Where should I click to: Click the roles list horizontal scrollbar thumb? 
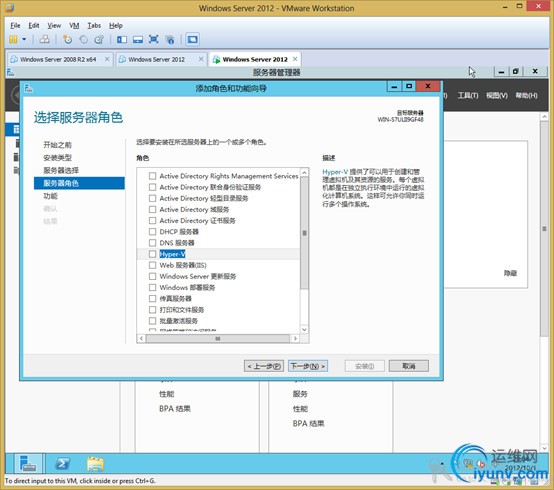pos(218,338)
